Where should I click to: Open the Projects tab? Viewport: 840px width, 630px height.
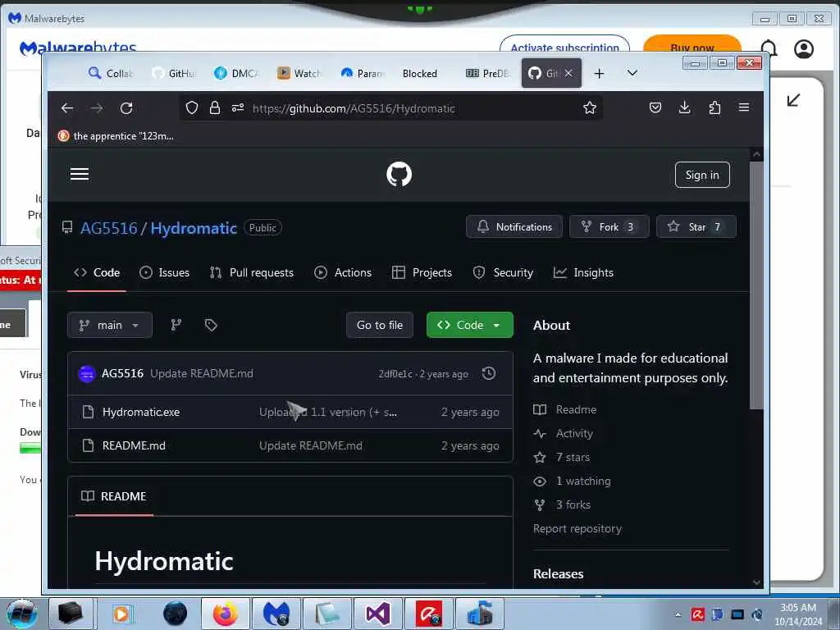(422, 272)
